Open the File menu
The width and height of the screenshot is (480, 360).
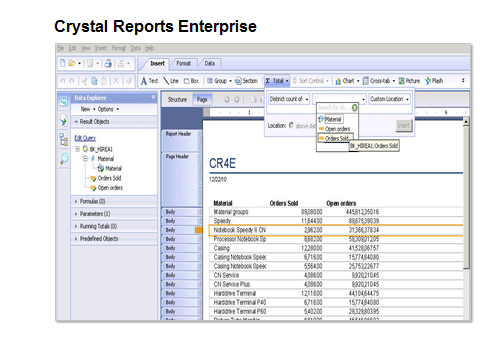tap(60, 48)
